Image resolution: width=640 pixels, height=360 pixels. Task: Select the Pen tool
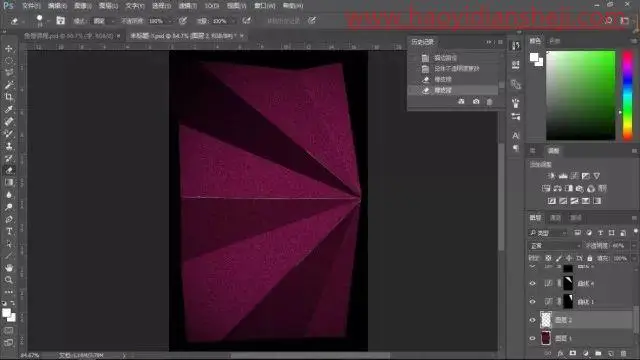pos(9,219)
